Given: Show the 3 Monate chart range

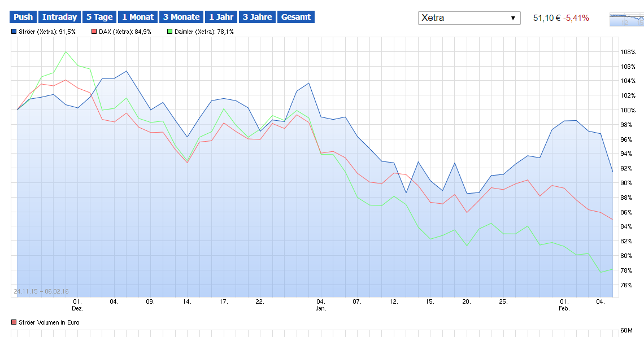Looking at the screenshot, I should (181, 17).
